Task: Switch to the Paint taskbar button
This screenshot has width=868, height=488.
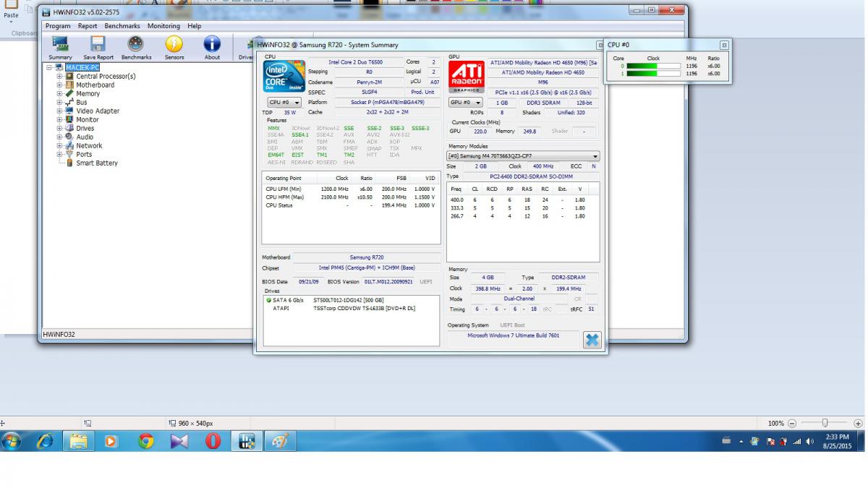Action: tap(280, 440)
